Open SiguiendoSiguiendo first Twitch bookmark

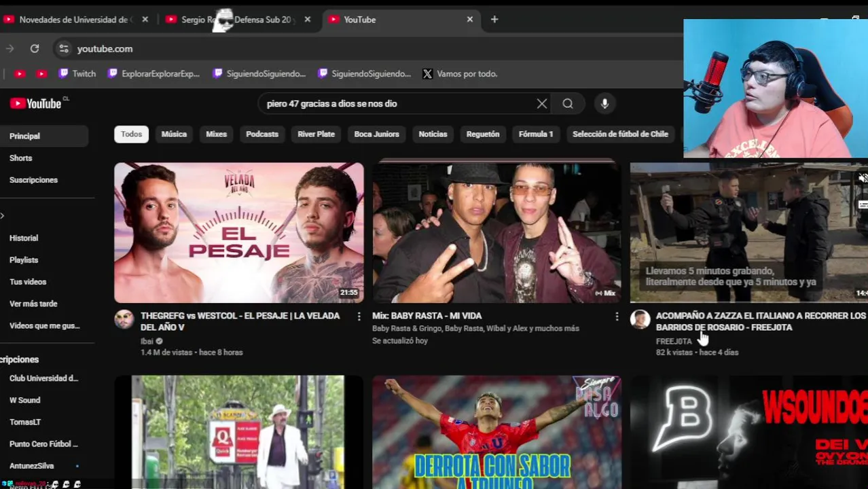coord(259,74)
